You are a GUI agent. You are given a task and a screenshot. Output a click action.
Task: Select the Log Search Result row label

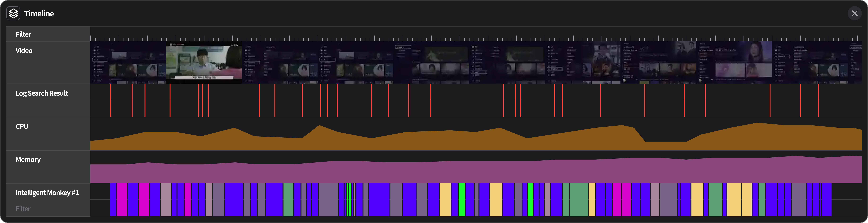[42, 93]
